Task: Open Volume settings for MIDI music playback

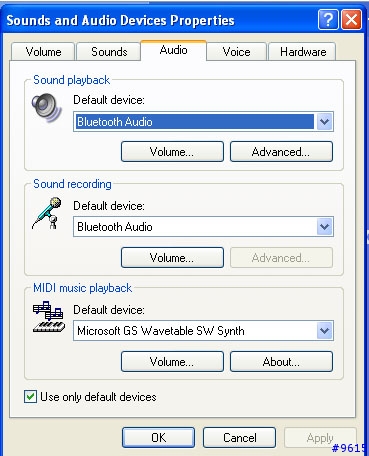Action: pos(172,361)
